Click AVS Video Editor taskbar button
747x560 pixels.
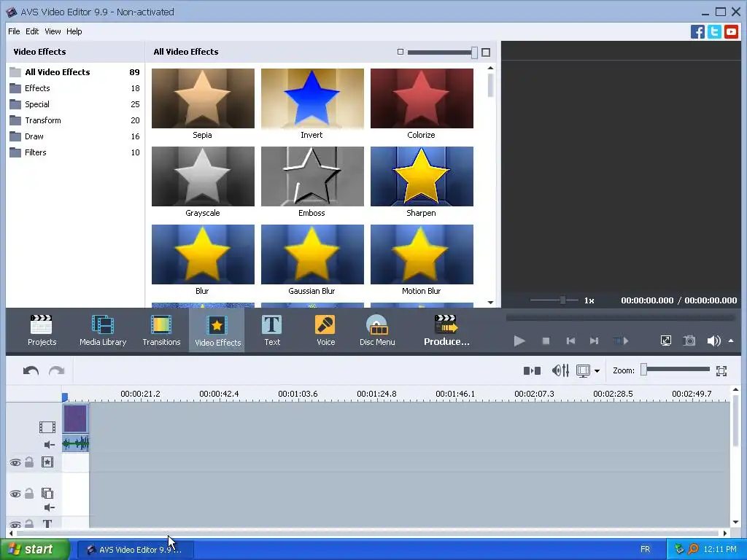[135, 550]
